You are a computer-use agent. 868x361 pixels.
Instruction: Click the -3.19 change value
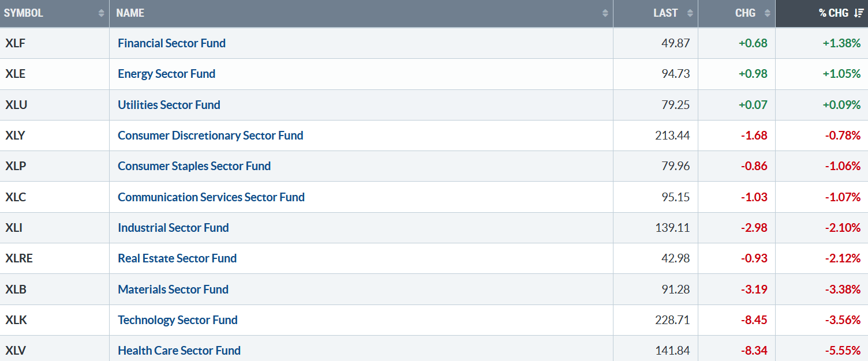[754, 289]
